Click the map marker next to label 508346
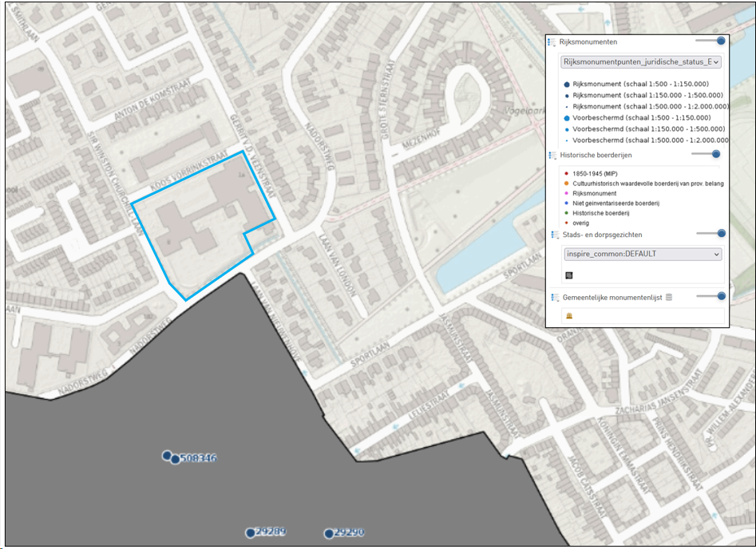756x549 pixels. pos(176,459)
